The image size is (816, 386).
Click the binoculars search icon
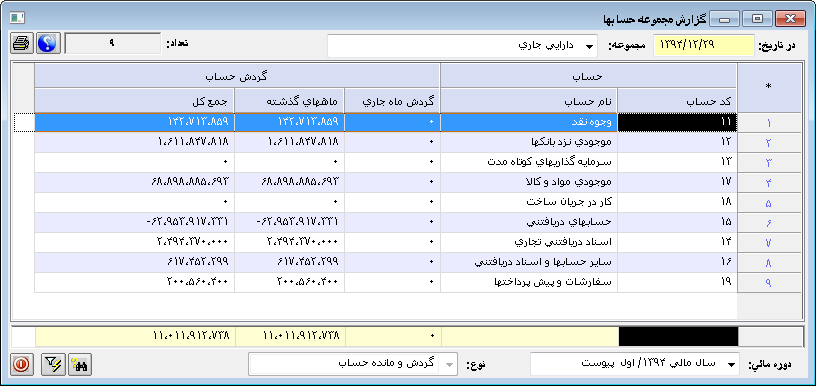click(80, 365)
